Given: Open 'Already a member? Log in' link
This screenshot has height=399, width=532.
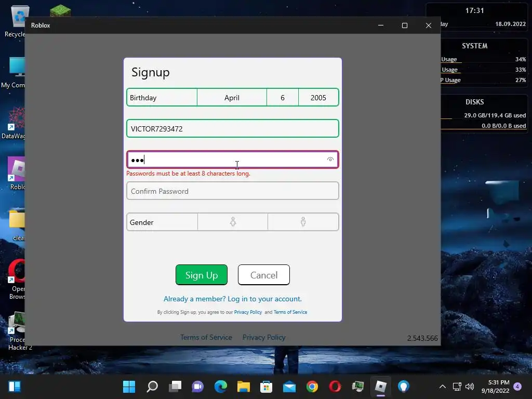Looking at the screenshot, I should click(x=232, y=299).
